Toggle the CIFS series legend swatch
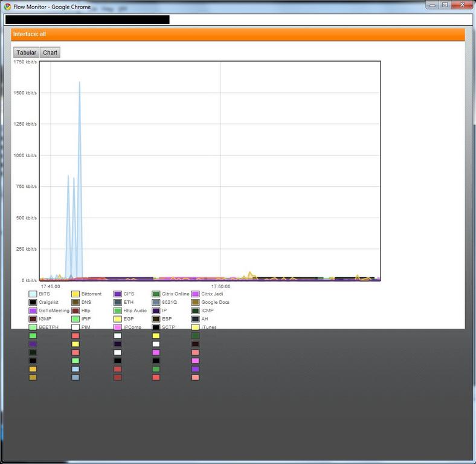476x464 pixels. pyautogui.click(x=118, y=294)
